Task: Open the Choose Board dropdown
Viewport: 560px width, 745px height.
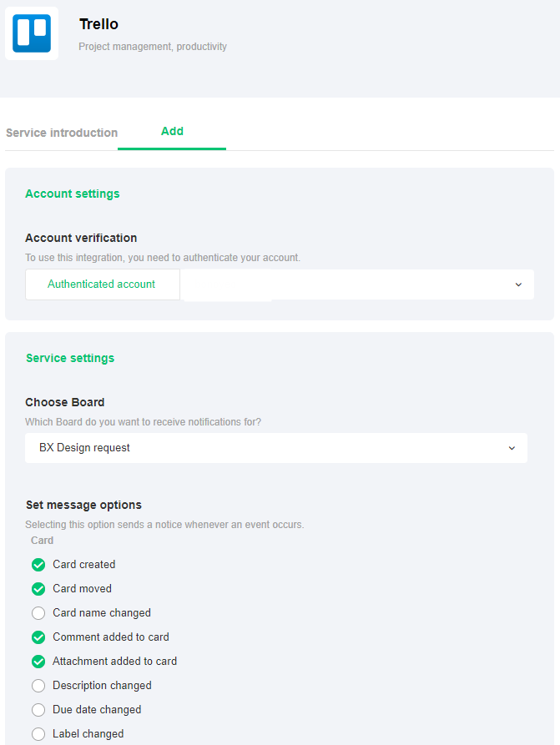Action: tap(275, 448)
